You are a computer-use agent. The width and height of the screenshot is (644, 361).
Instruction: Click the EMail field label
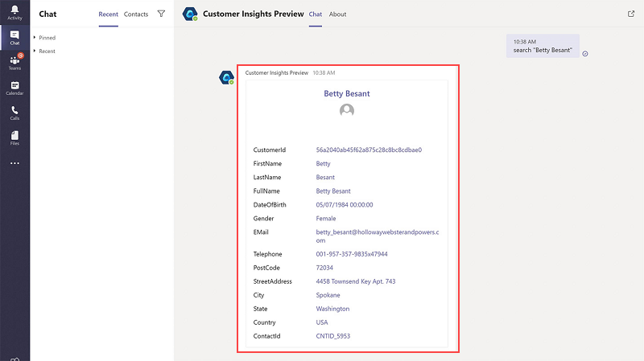pos(261,232)
